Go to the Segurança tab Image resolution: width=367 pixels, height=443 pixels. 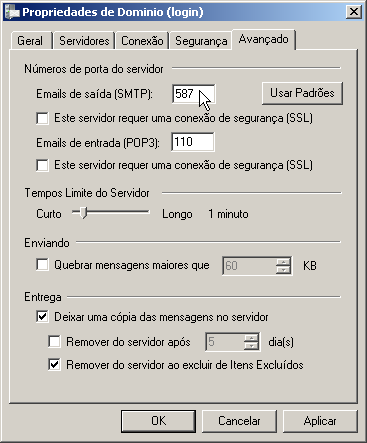(201, 41)
